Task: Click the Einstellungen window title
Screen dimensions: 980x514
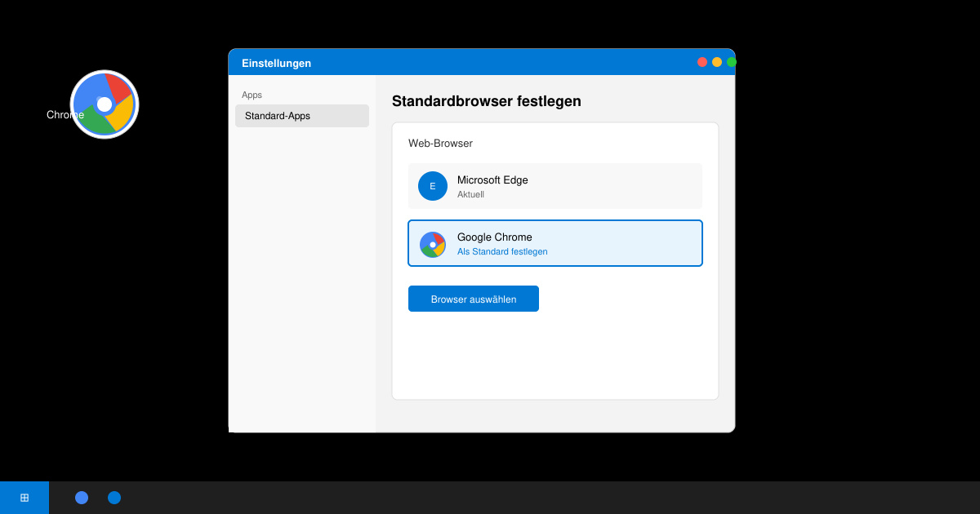Action: tap(276, 63)
